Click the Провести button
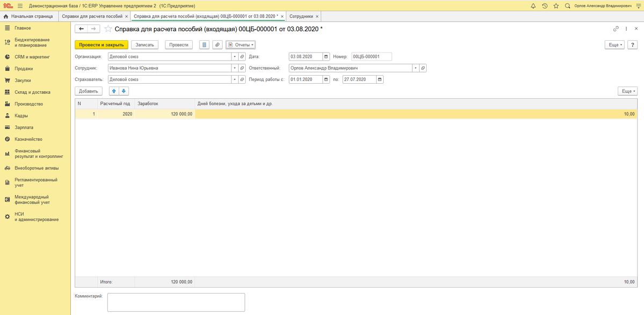This screenshot has width=644, height=315. click(x=179, y=45)
